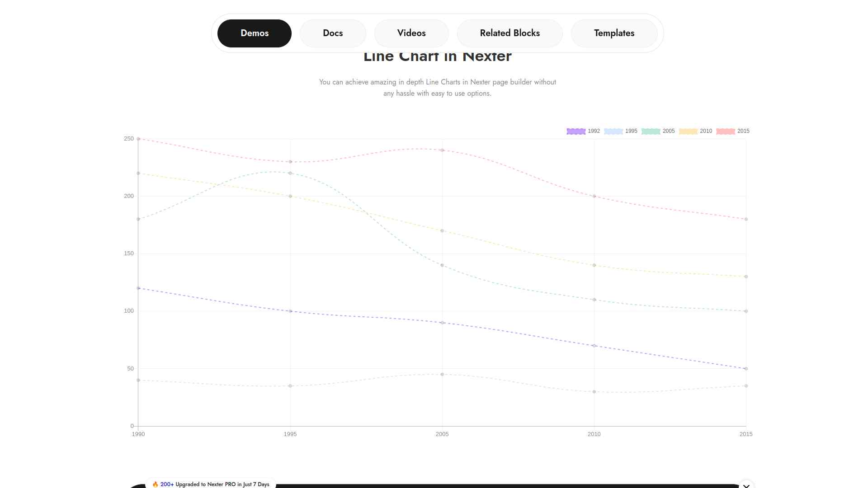Select the yellow line's point at 2015
This screenshot has width=868, height=488.
746,277
